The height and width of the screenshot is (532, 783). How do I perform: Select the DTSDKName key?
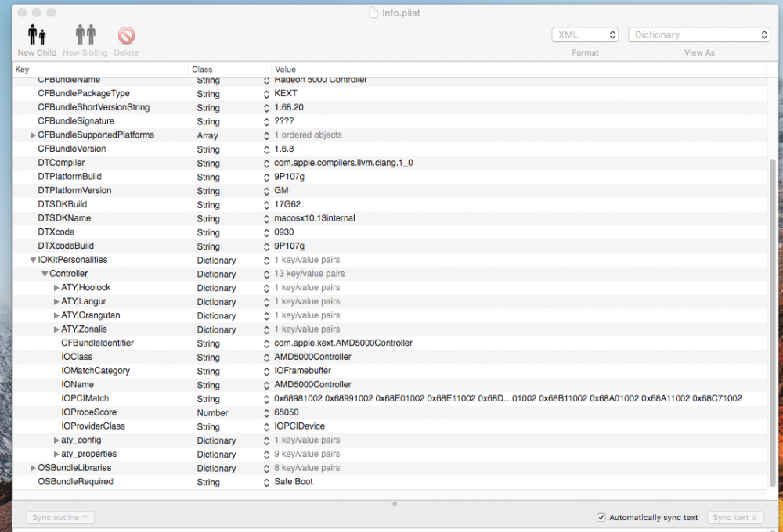pyautogui.click(x=64, y=218)
